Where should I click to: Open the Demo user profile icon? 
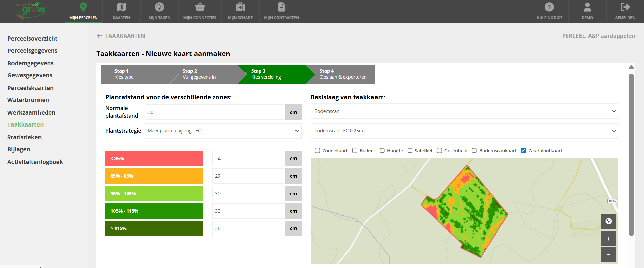[587, 7]
